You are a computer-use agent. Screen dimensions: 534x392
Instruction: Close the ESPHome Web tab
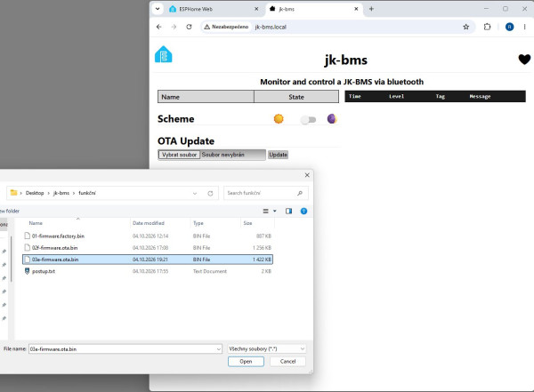click(x=256, y=9)
